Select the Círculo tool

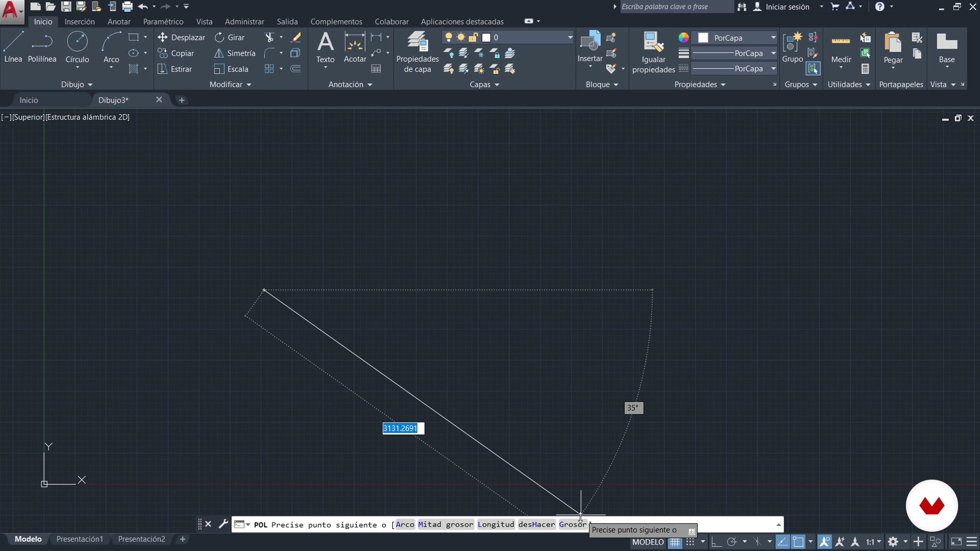pos(77,47)
